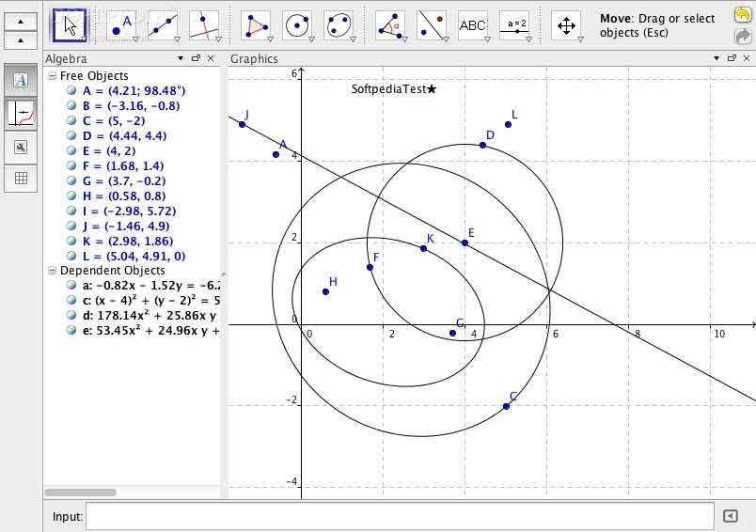The image size is (756, 532).
Task: Select the Move Graphics View tool
Action: [x=566, y=25]
